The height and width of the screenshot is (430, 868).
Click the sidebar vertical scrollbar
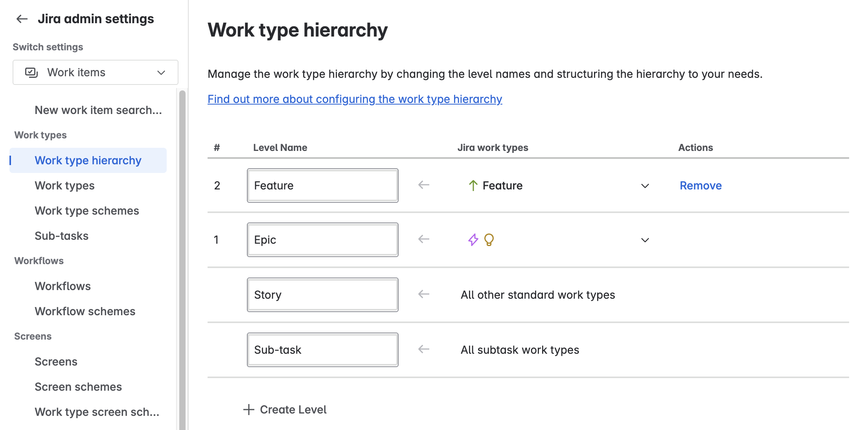click(182, 259)
